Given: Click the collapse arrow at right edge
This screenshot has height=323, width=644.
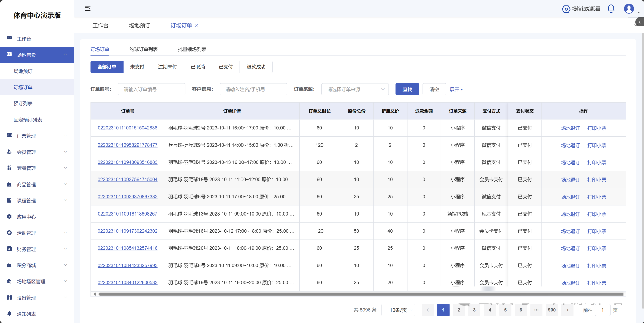Looking at the screenshot, I should coord(640,22).
